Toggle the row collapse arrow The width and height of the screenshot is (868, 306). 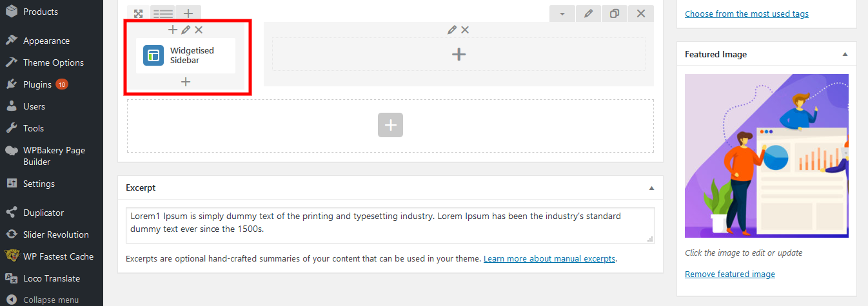(x=562, y=14)
